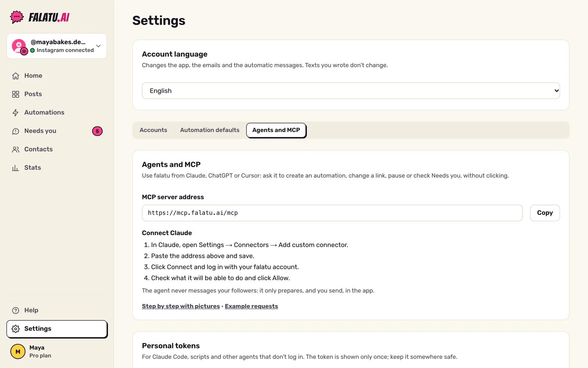Image resolution: width=588 pixels, height=368 pixels.
Task: Click the Account language heading
Action: [175, 54]
